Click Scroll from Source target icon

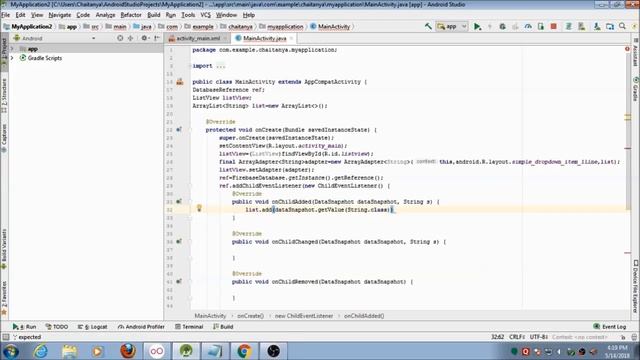[x=120, y=38]
